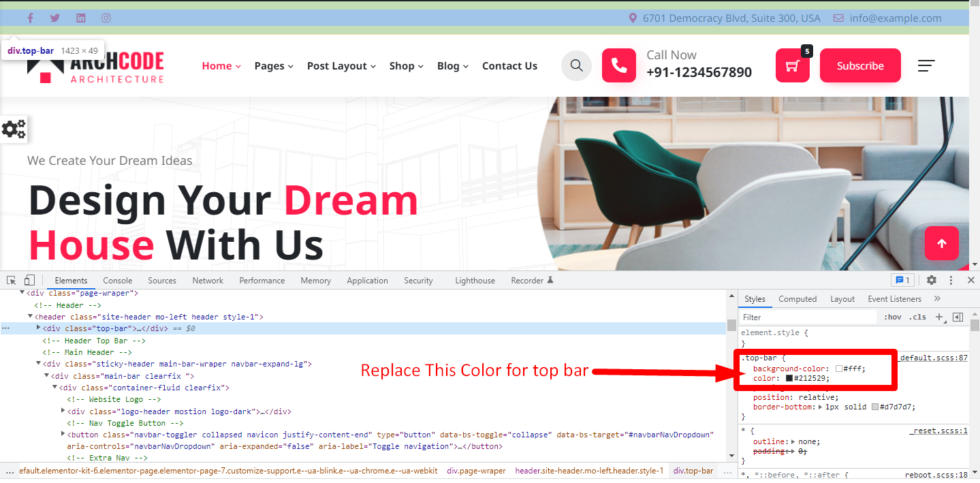Click the +91-1234567890 phone number
Viewport: 980px width, 483px height.
(x=699, y=72)
